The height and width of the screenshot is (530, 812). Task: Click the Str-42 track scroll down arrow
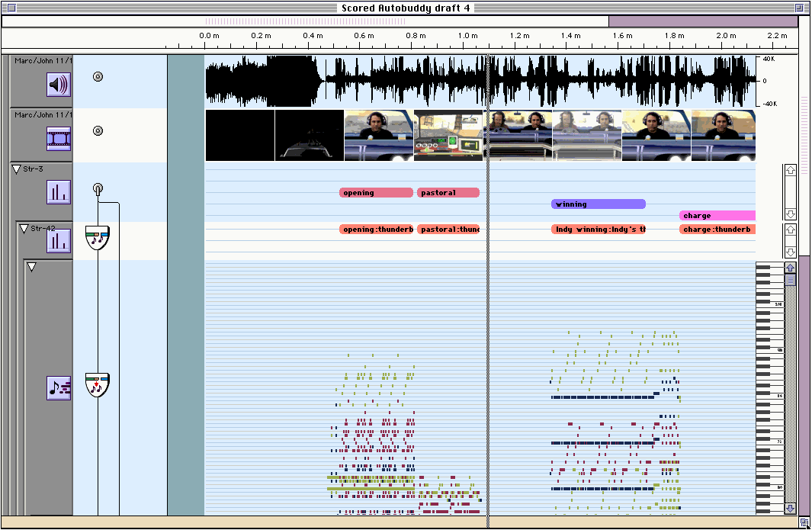click(x=790, y=252)
